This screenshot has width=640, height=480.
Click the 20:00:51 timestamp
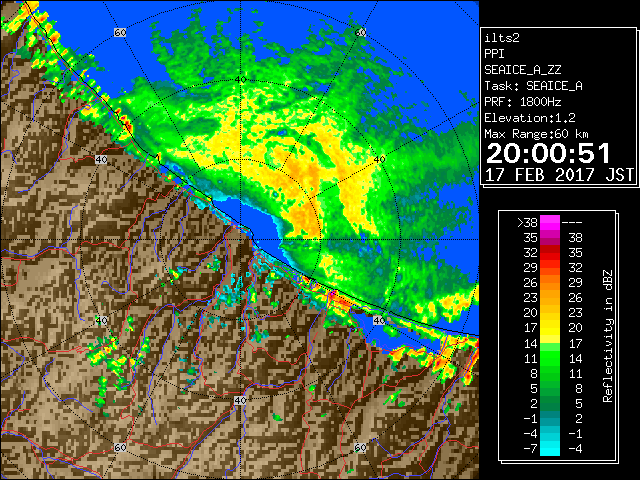(x=548, y=153)
